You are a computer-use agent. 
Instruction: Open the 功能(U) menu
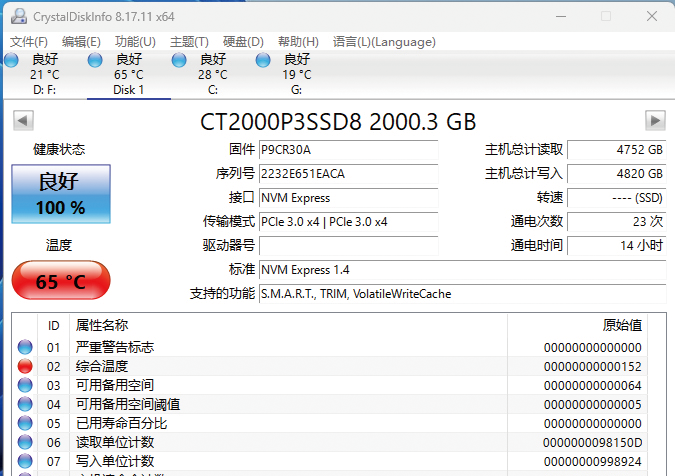(x=135, y=42)
